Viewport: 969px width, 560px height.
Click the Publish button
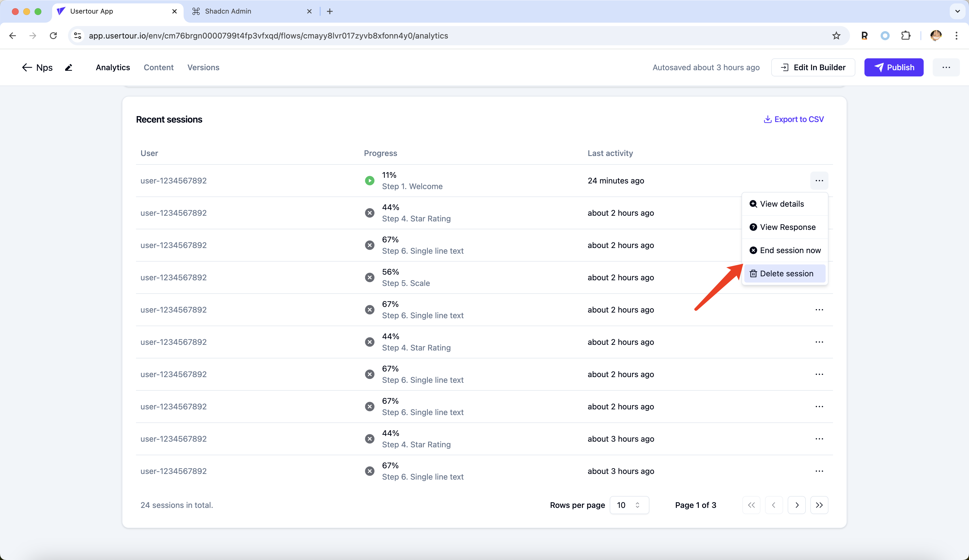click(x=894, y=67)
